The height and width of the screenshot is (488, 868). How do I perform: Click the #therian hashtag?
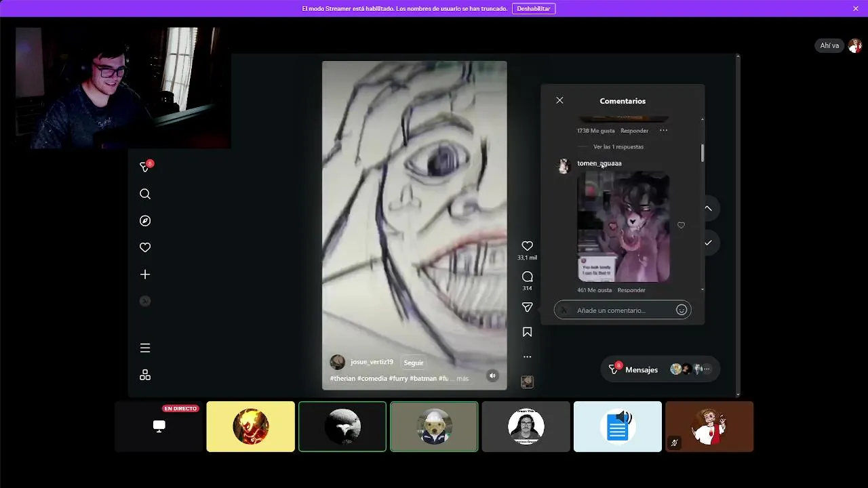pyautogui.click(x=342, y=378)
